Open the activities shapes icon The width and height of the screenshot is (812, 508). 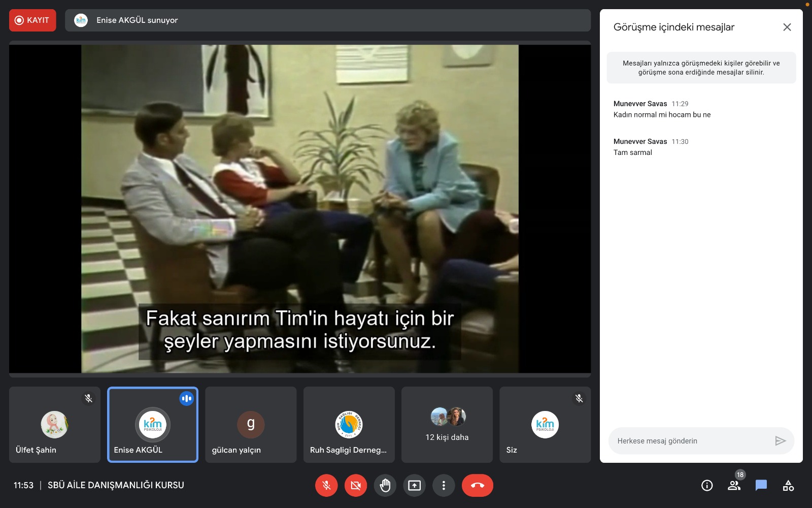click(x=788, y=486)
